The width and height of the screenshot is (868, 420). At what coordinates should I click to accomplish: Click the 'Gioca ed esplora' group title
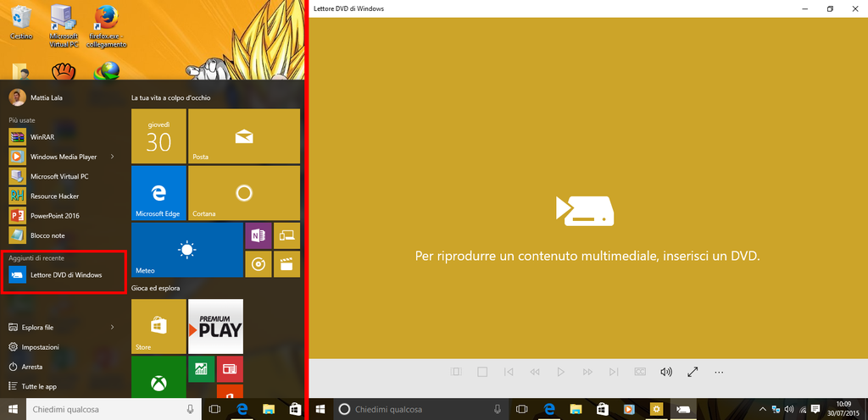(156, 288)
